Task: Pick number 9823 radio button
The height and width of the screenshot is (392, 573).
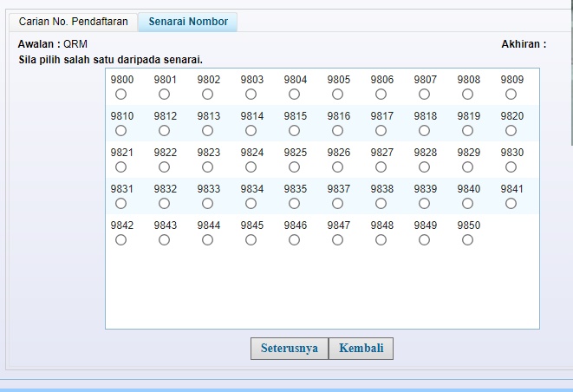Action: [x=207, y=167]
